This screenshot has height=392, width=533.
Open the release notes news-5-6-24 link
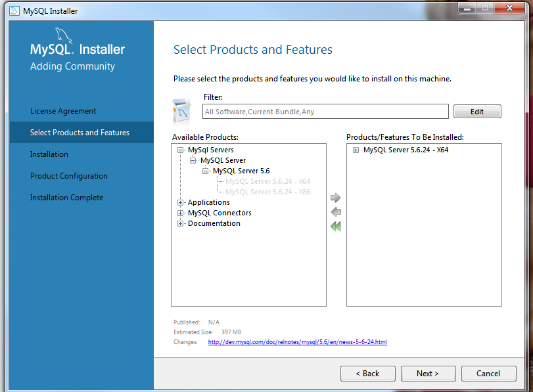click(x=298, y=341)
